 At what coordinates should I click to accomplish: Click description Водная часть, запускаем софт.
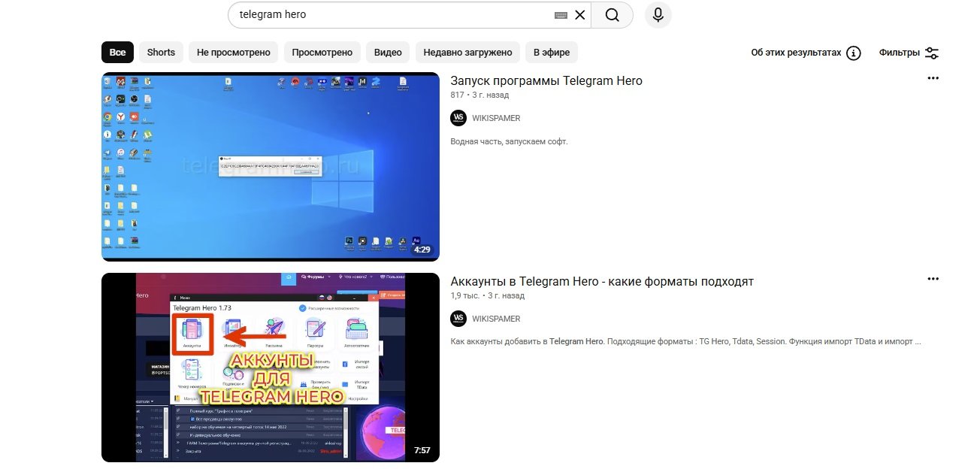point(509,141)
